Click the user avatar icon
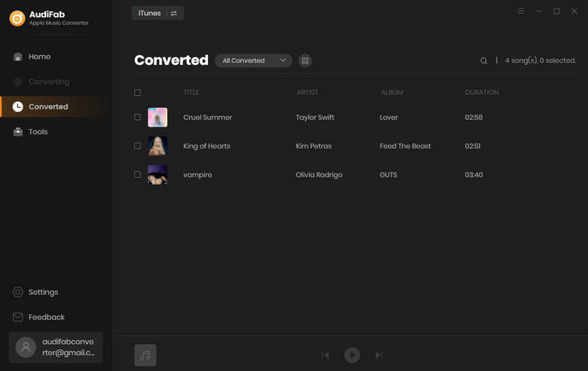This screenshot has height=371, width=588. (26, 348)
